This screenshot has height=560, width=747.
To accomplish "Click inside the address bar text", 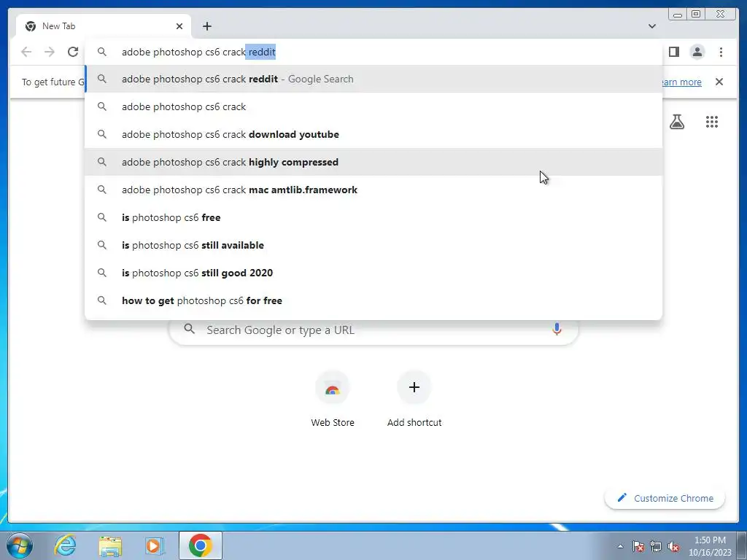I will pyautogui.click(x=198, y=52).
